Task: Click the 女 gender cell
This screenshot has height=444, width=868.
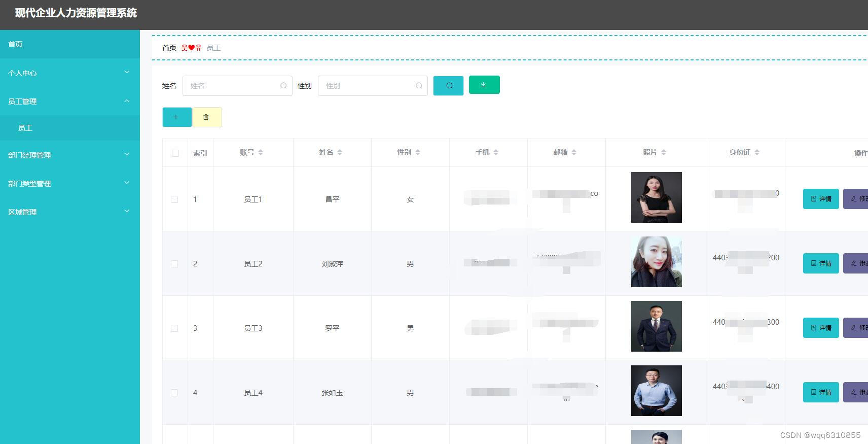Action: (410, 199)
